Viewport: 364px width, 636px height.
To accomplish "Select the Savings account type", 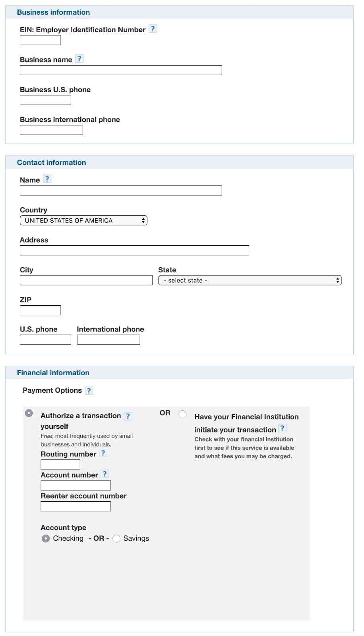I will click(x=116, y=538).
